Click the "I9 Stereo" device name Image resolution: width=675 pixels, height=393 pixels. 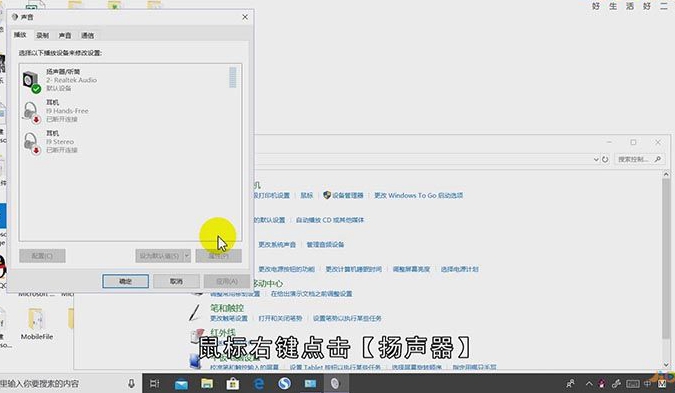click(x=60, y=142)
